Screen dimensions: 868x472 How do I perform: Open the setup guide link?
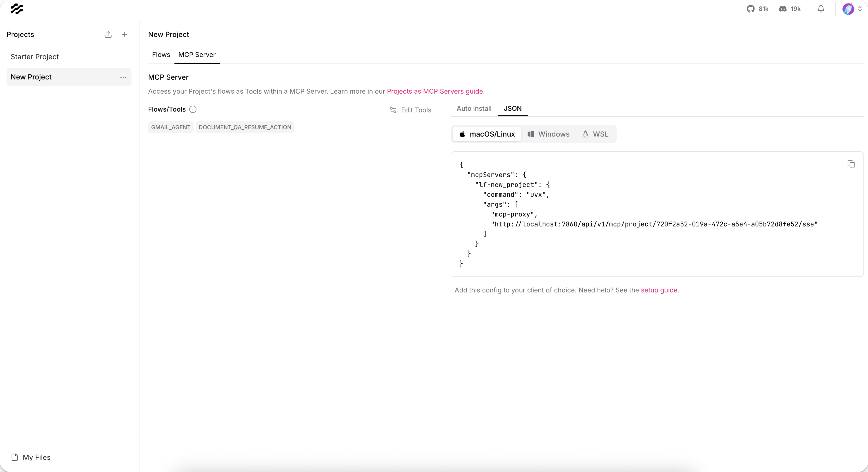[x=659, y=290]
